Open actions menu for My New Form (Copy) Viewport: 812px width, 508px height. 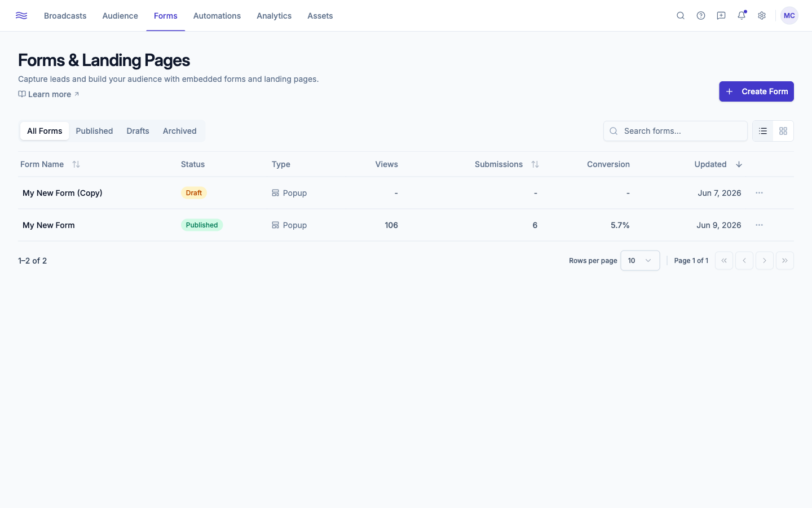click(x=760, y=193)
